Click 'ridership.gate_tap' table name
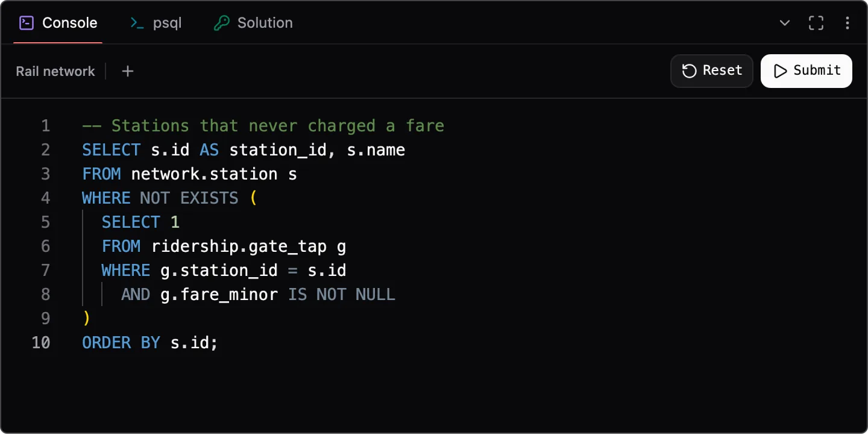This screenshot has height=435, width=868. (239, 246)
